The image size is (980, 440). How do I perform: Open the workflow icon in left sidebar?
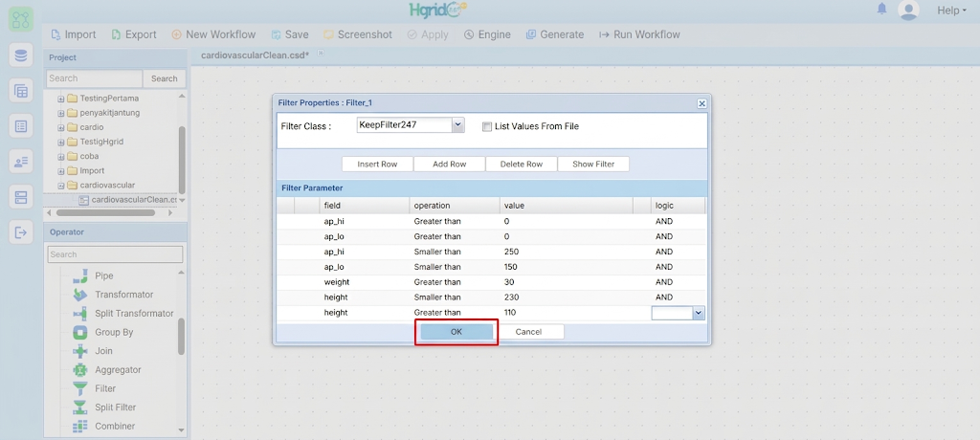[x=21, y=19]
